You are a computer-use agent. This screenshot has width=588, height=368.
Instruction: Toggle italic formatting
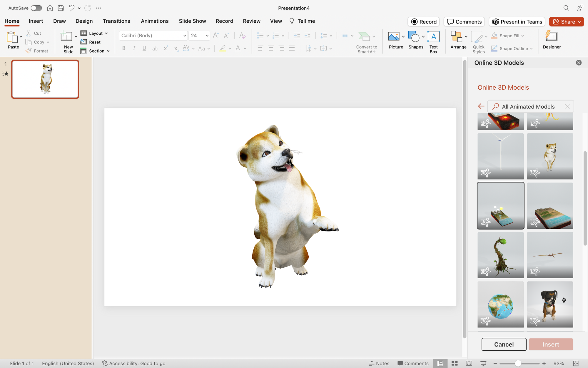[134, 48]
